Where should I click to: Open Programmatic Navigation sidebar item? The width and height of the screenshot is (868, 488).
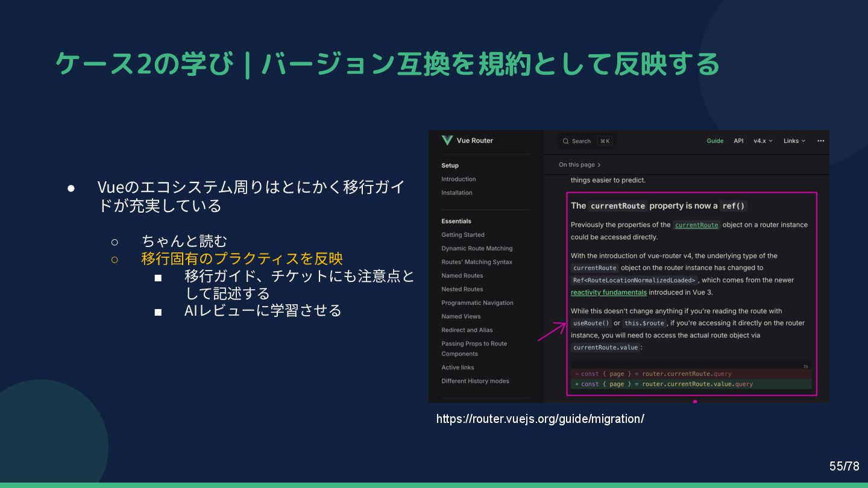477,303
